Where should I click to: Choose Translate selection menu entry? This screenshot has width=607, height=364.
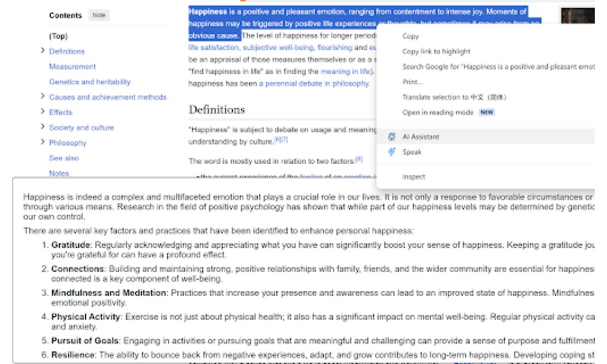(x=454, y=97)
